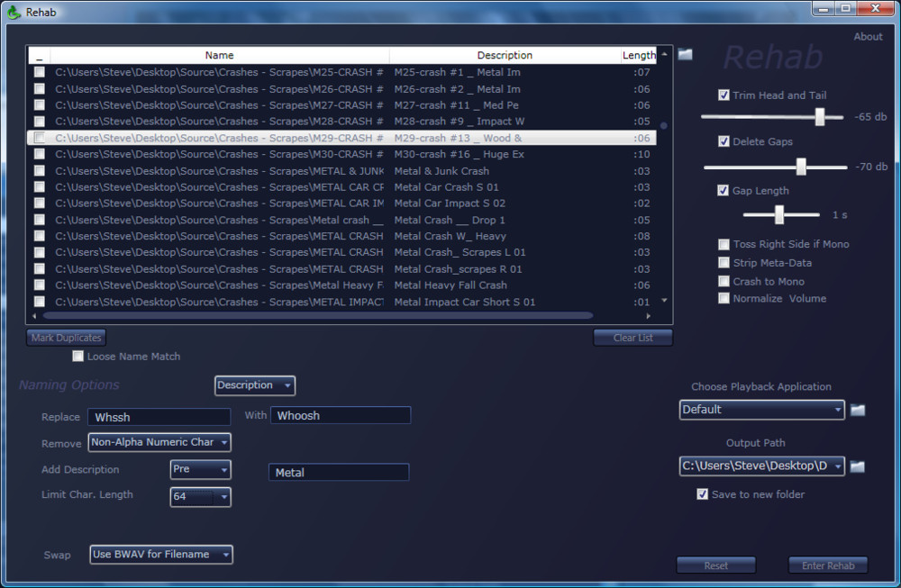Open the Default playback application dropdown

click(762, 410)
